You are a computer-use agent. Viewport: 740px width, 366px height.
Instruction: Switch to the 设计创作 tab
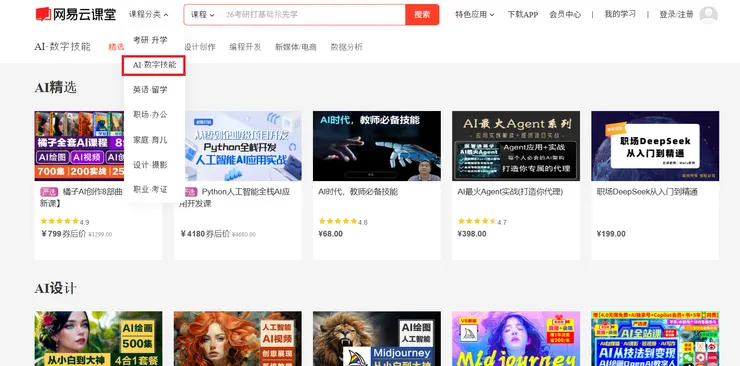click(200, 47)
